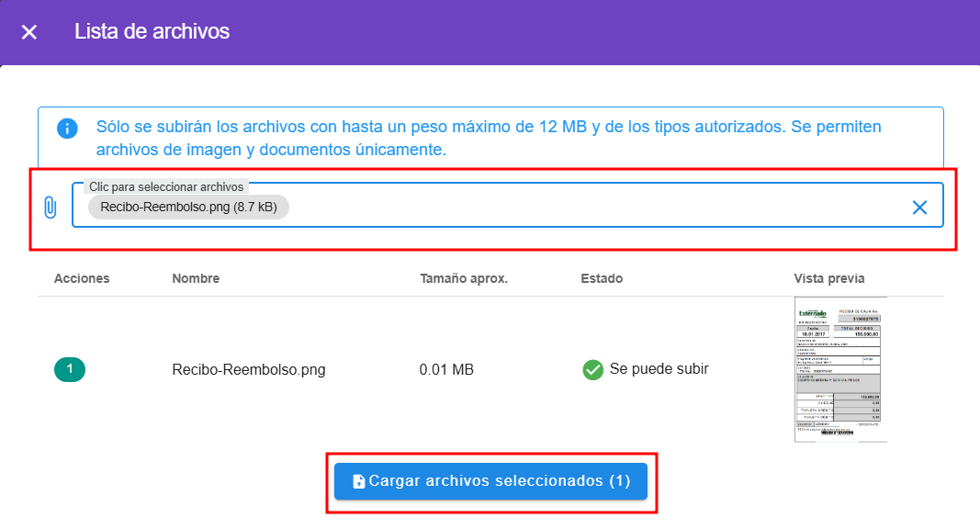Click the green number 1 action badge
Screen dimensions: 980x529
pyautogui.click(x=70, y=370)
